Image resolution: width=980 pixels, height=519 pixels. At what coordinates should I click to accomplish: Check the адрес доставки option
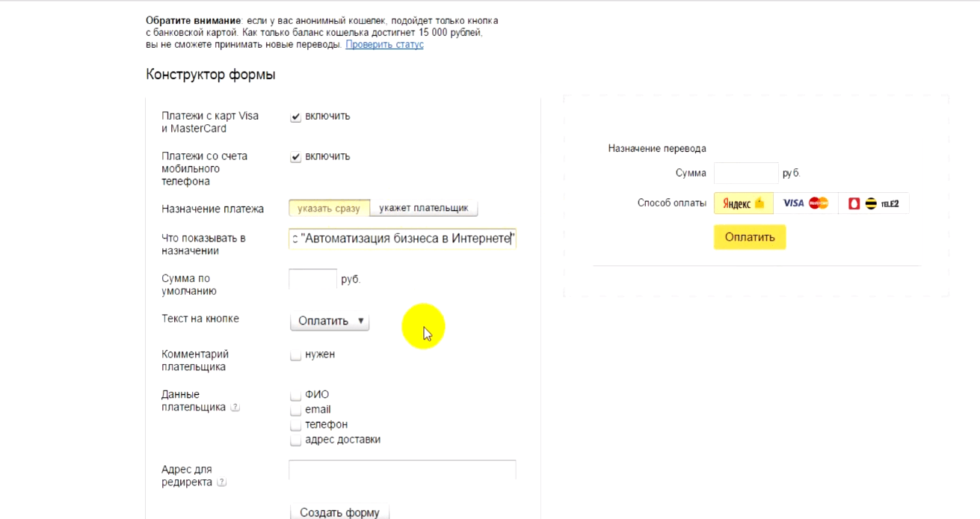[296, 440]
